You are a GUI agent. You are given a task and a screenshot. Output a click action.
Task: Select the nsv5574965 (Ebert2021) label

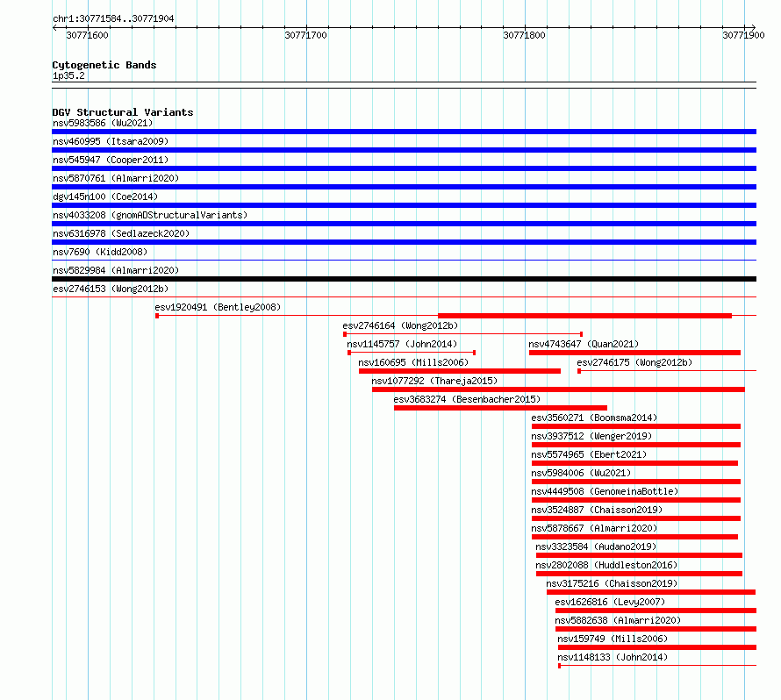tap(589, 454)
